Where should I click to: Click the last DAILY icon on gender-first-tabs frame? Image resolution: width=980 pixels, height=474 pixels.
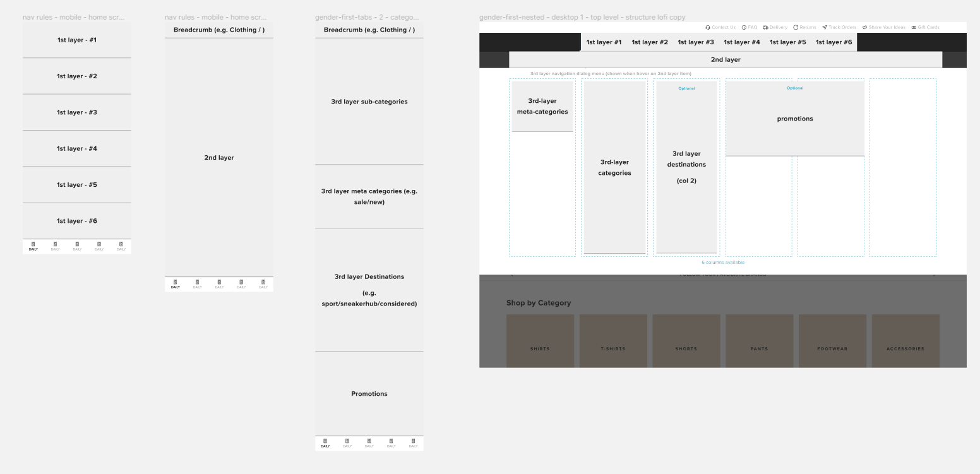tap(412, 441)
